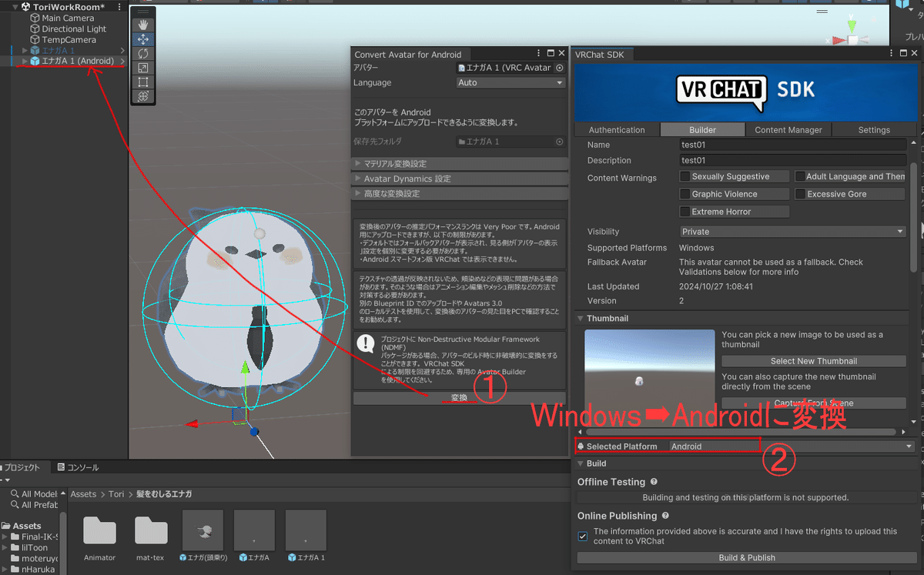The image size is (924, 575).
Task: Select All Prefabs search filter
Action: coord(34,505)
